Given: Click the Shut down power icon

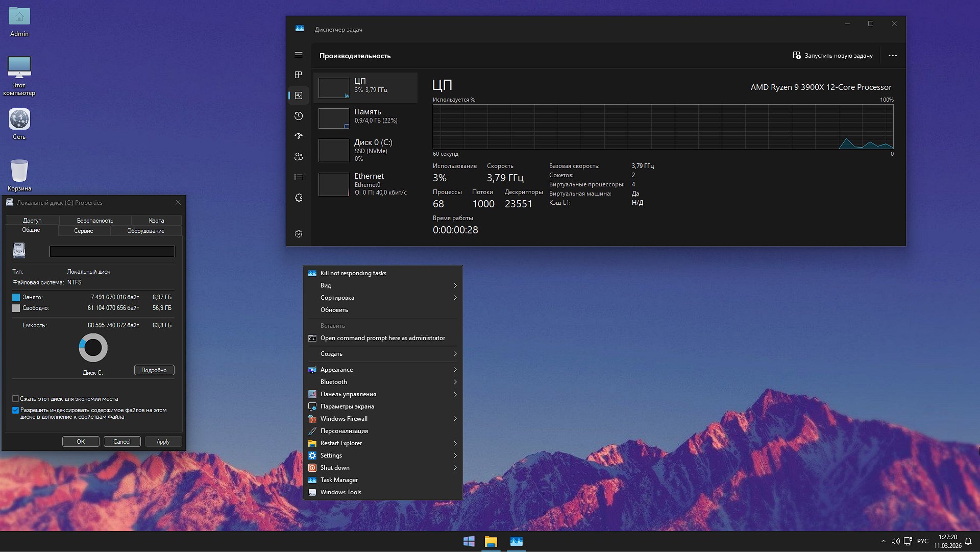Looking at the screenshot, I should pyautogui.click(x=312, y=468).
